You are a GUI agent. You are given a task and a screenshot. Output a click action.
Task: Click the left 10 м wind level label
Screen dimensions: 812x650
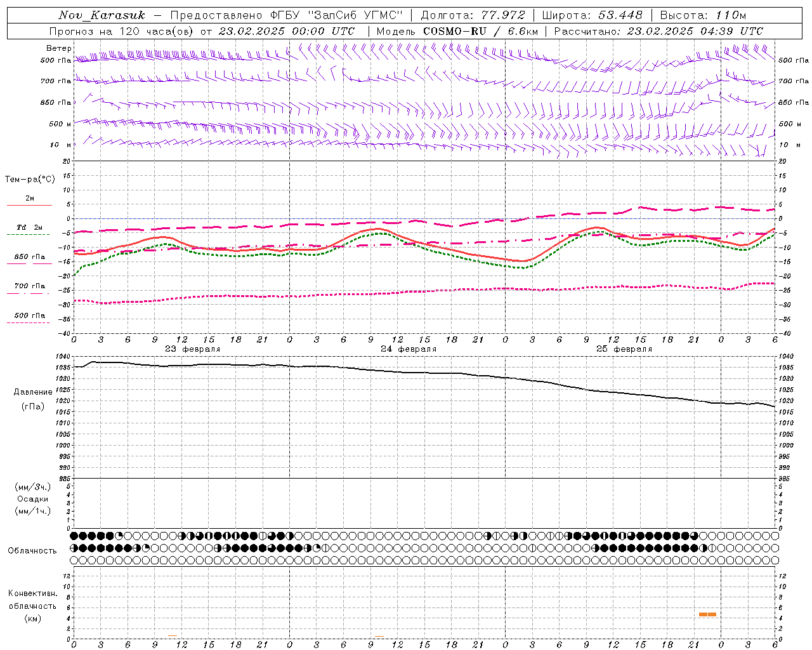[x=61, y=145]
